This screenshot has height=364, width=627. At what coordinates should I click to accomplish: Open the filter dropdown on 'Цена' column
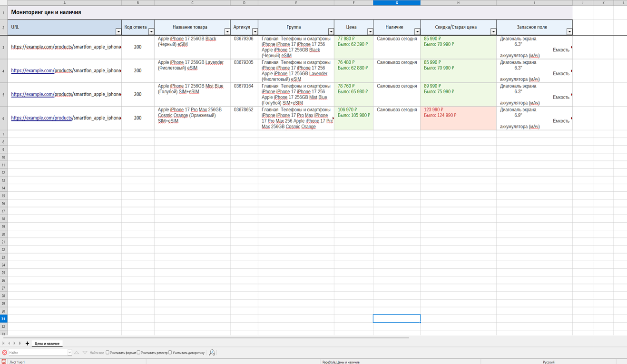click(370, 32)
